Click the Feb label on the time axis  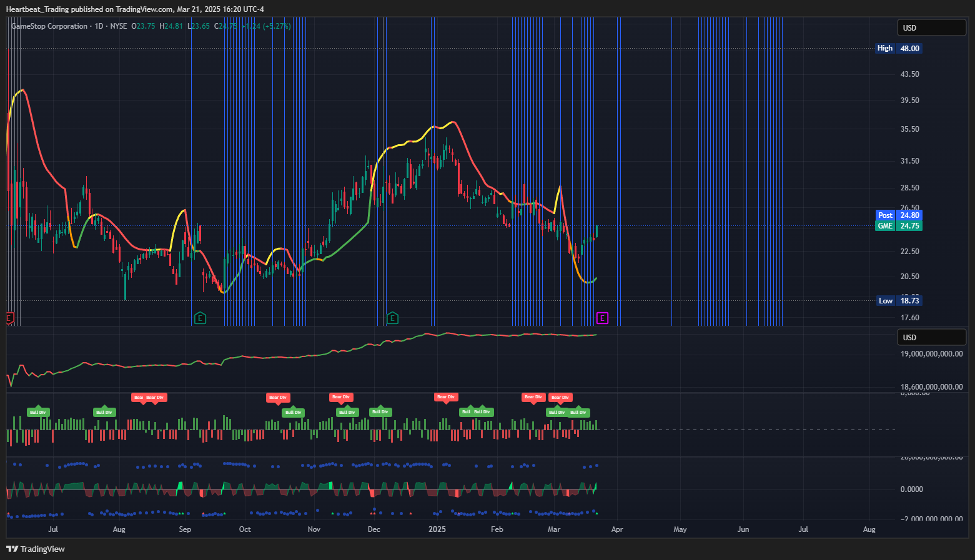tap(497, 529)
